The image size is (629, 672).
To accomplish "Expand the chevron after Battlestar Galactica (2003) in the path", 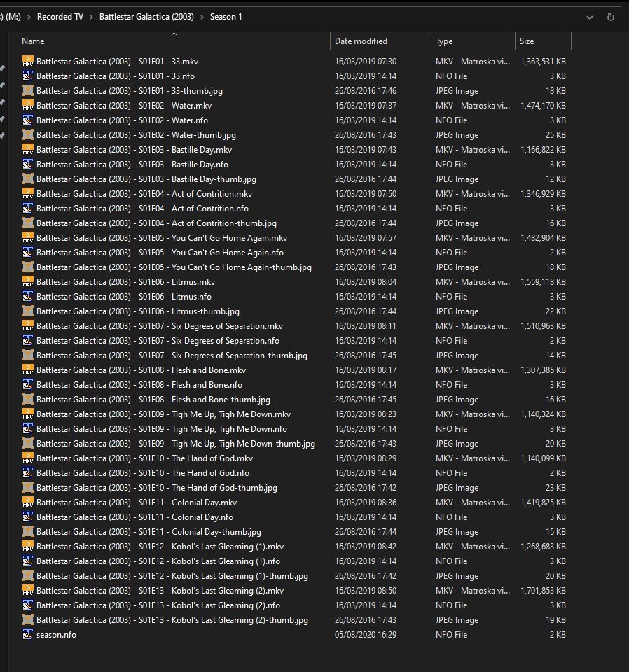I will [202, 17].
